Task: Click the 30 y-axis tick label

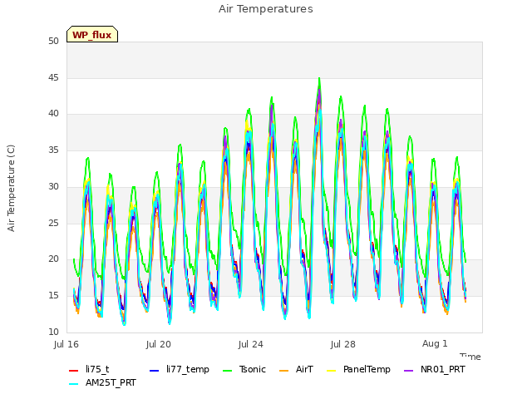Action: (53, 186)
